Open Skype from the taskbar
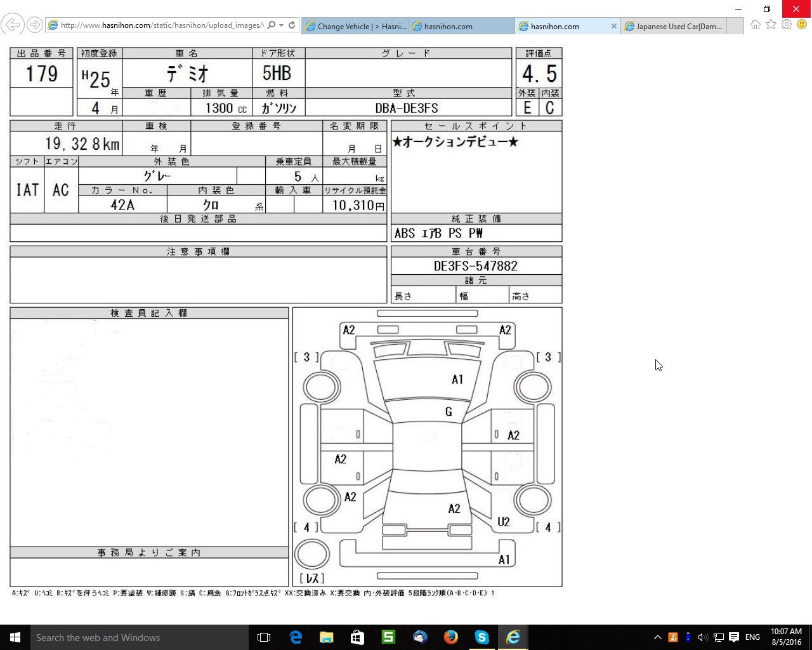The width and height of the screenshot is (812, 650). 482,637
